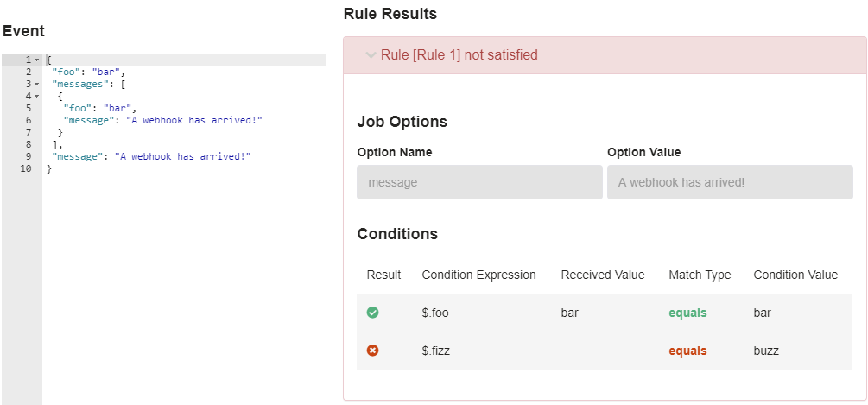868x405 pixels.
Task: Fold the messages array at line 3
Action: [x=36, y=84]
